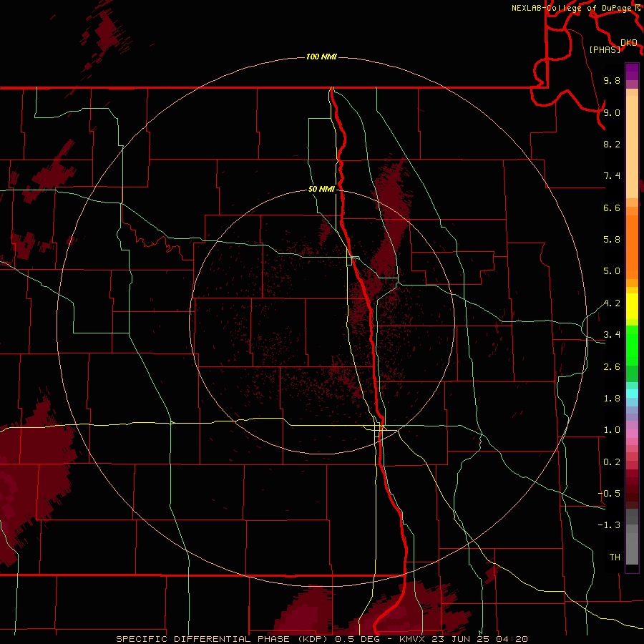Select the 7.4 value on the color scale

(612, 176)
